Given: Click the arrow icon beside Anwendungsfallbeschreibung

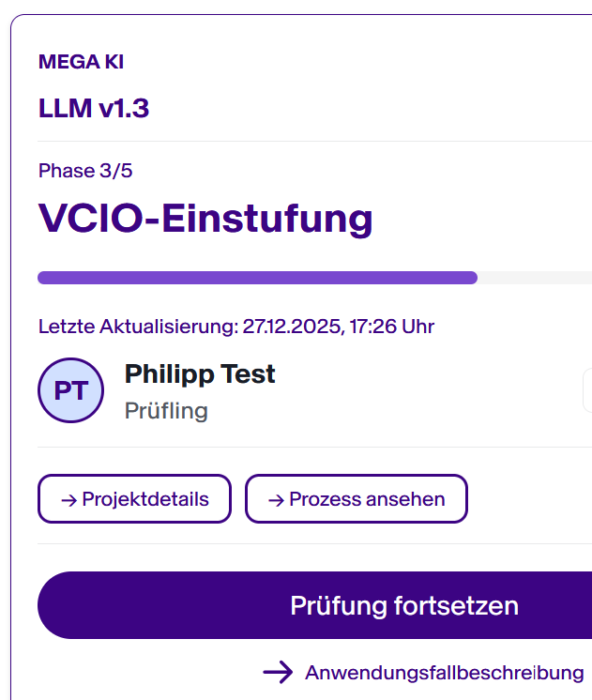Looking at the screenshot, I should pos(279,672).
